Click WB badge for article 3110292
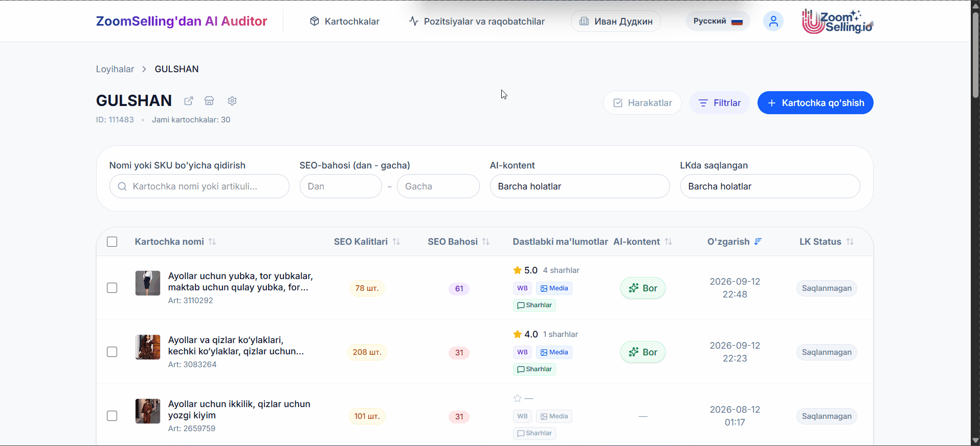This screenshot has width=980, height=446. pos(522,288)
